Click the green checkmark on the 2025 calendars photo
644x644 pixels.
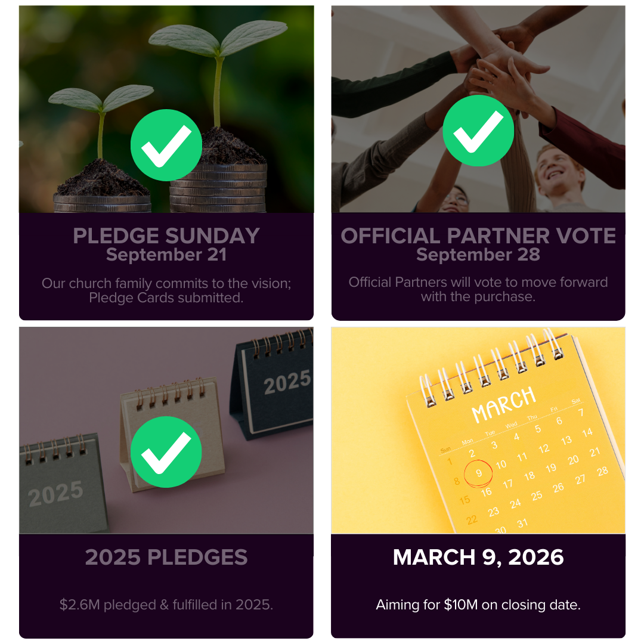click(166, 451)
